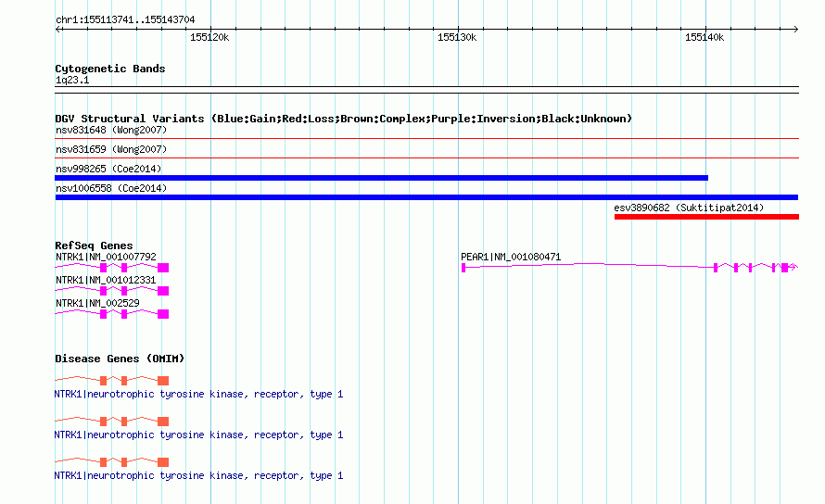Select the NTRK1|NM_001007792 transcript label
The height and width of the screenshot is (504, 825).
pyautogui.click(x=106, y=257)
